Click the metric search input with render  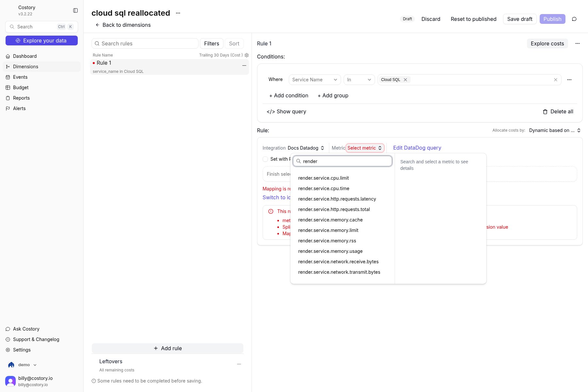tap(342, 161)
